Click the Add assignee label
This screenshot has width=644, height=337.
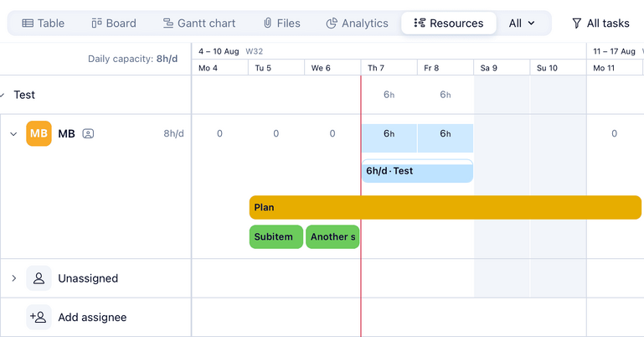pos(92,318)
